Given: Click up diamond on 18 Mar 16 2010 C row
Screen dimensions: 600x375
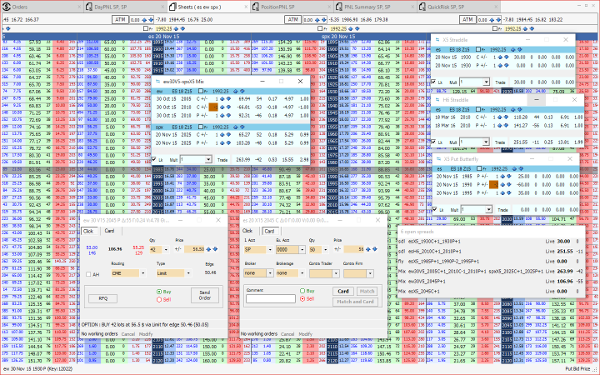Looking at the screenshot, I should point(500,117).
